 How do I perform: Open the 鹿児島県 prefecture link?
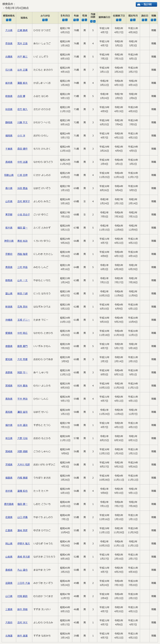(x=9, y=504)
